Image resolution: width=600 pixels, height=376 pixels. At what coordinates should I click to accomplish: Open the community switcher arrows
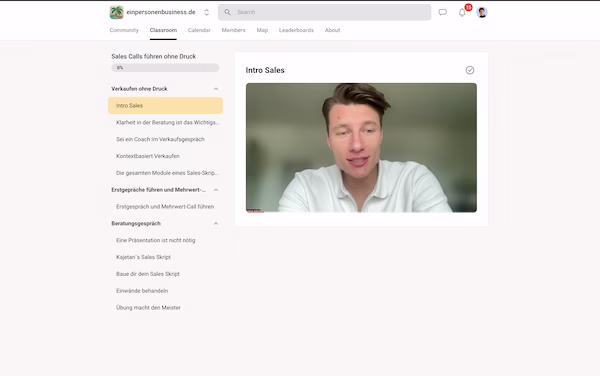[207, 12]
